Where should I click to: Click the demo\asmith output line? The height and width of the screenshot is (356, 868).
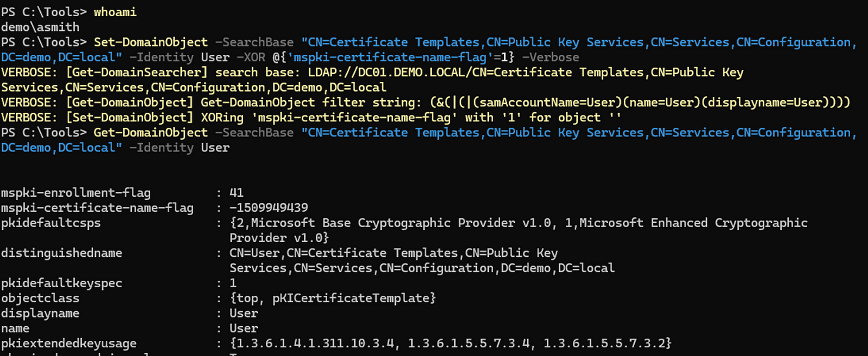[x=40, y=27]
